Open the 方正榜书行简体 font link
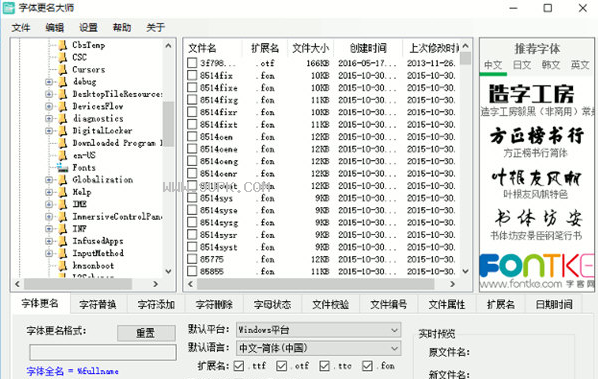Image resolution: width=598 pixels, height=379 pixels. pos(535,153)
